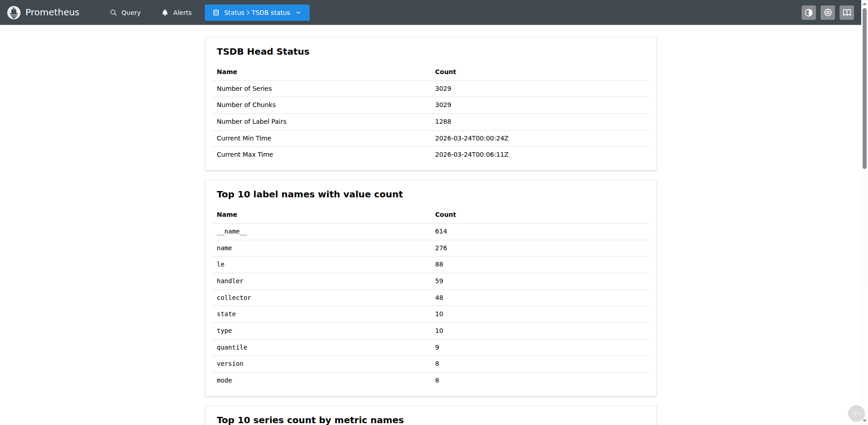Click the Prometheus title text
The height and width of the screenshot is (425, 868).
coord(52,12)
